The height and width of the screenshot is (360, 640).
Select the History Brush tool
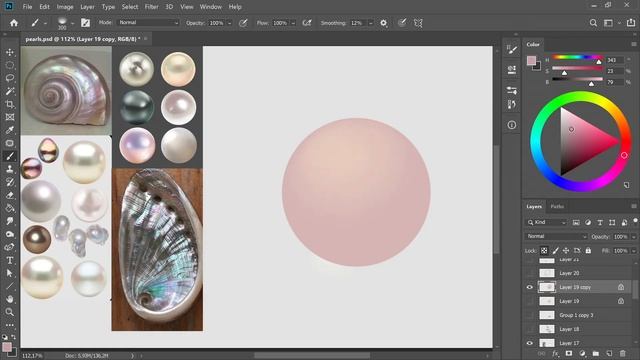point(10,182)
